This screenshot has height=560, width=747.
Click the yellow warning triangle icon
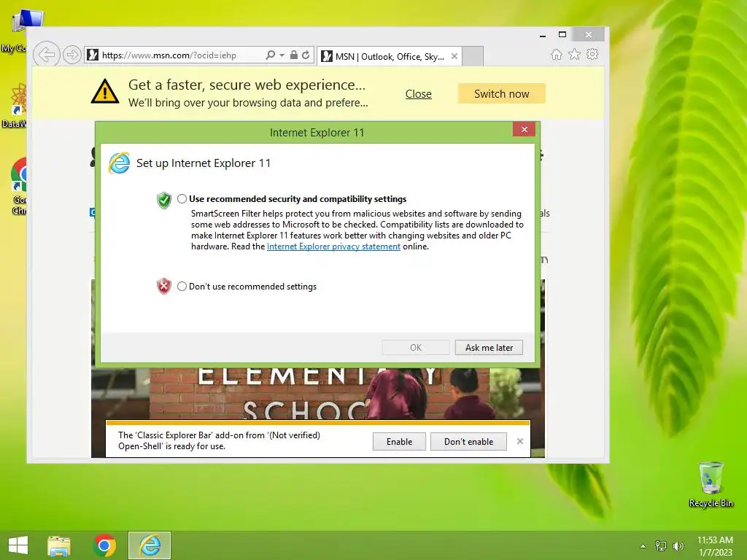105,91
